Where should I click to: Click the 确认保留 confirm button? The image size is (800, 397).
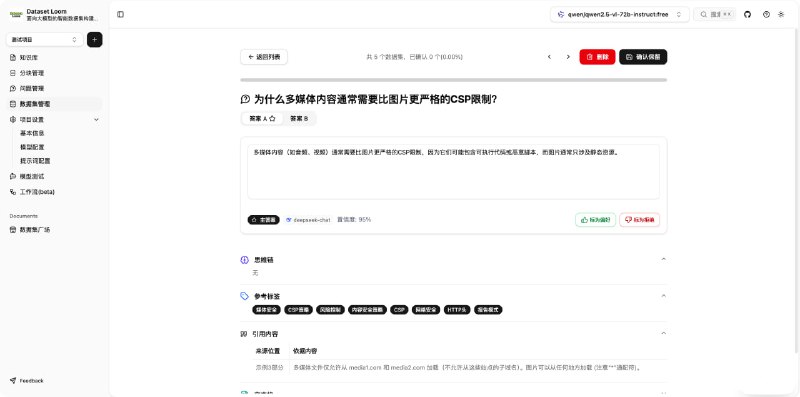[643, 57]
